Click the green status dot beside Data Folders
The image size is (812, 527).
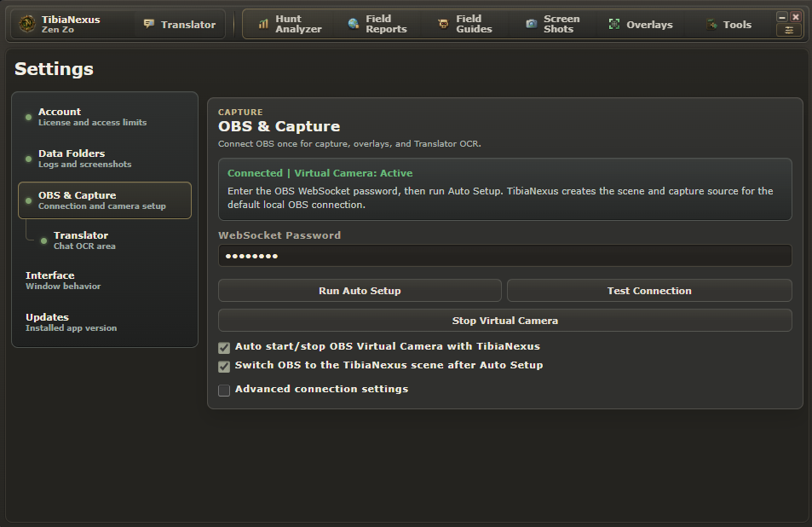pos(28,159)
